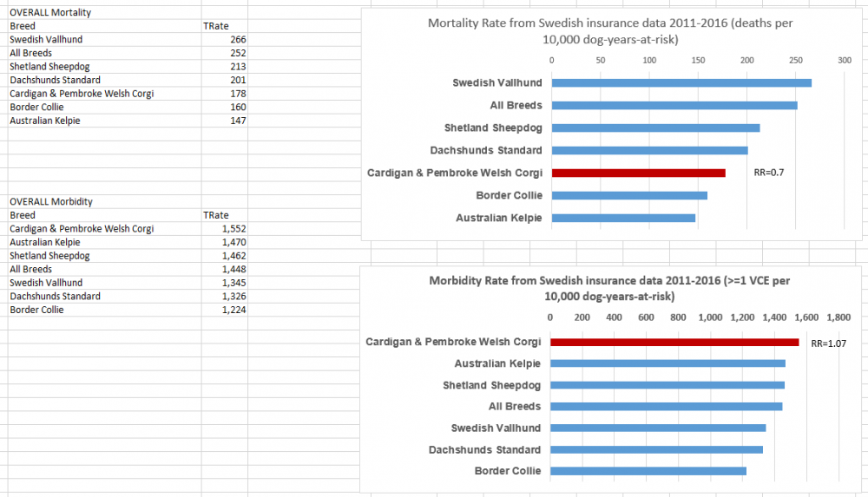Viewport: 868px width, 497px height.
Task: Select "Border Collie" cell in morbidity table
Action: pyautogui.click(x=36, y=310)
